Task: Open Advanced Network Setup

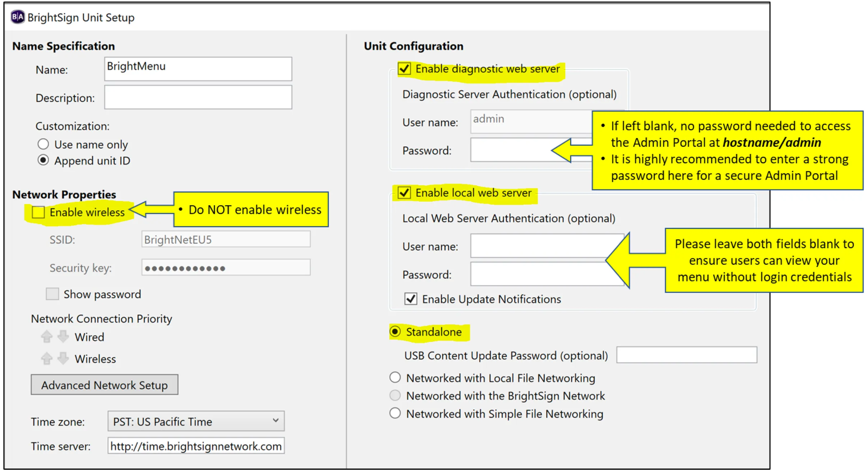Action: pos(105,385)
